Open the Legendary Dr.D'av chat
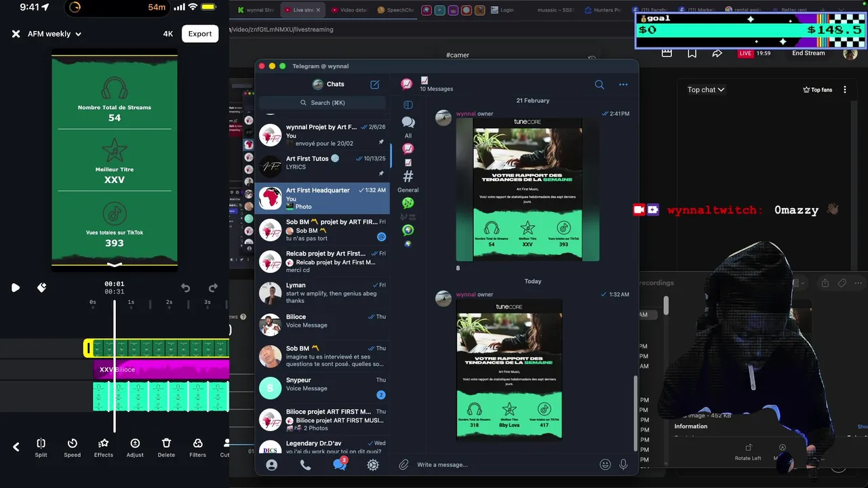The height and width of the screenshot is (488, 868). [x=323, y=446]
